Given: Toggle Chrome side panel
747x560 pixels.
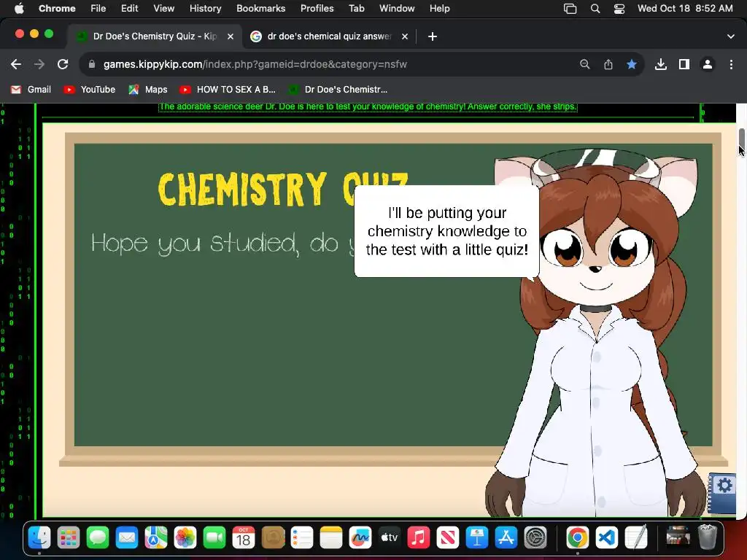Looking at the screenshot, I should coord(684,64).
